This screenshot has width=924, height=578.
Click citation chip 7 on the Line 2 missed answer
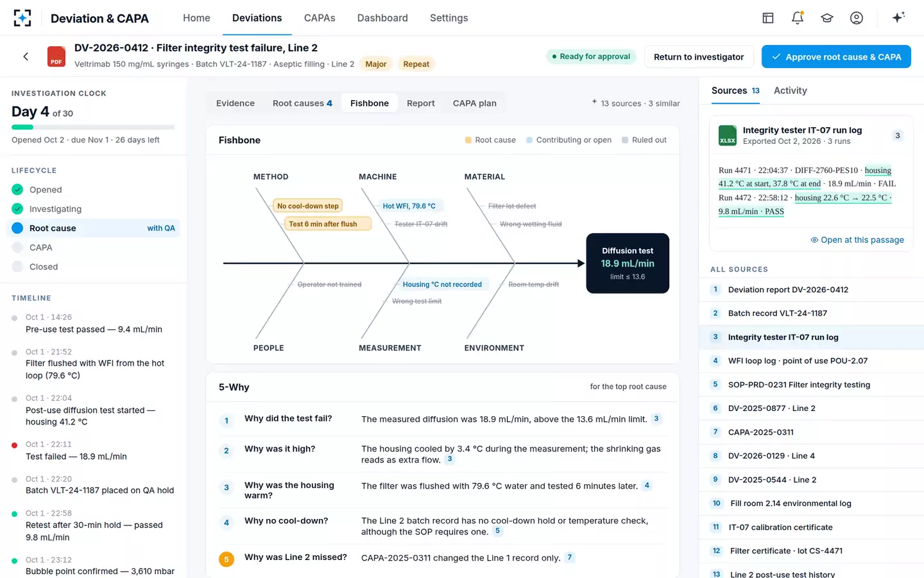click(x=569, y=557)
